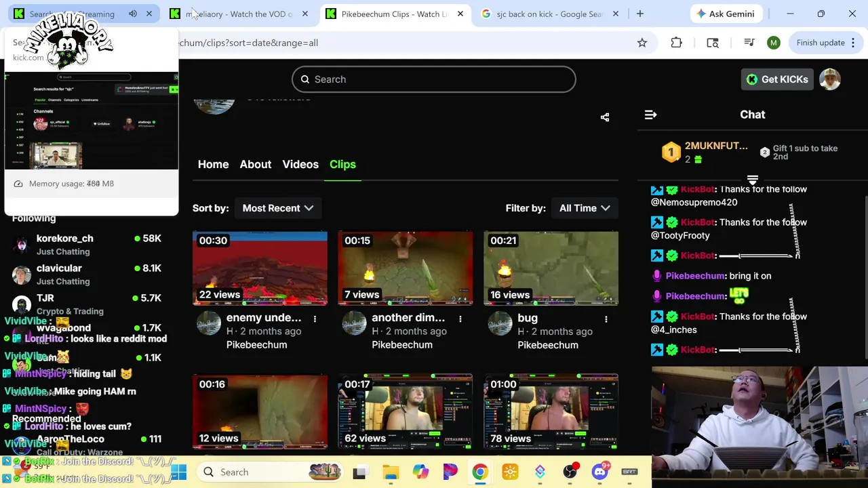This screenshot has height=488, width=868.
Task: Open options for enemy unde... clip
Action: tap(315, 319)
